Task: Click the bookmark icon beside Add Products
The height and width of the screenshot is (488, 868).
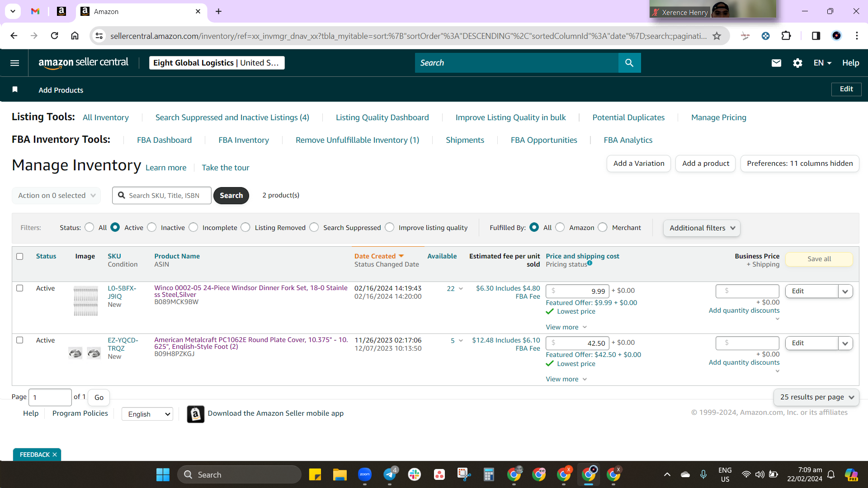Action: 15,89
